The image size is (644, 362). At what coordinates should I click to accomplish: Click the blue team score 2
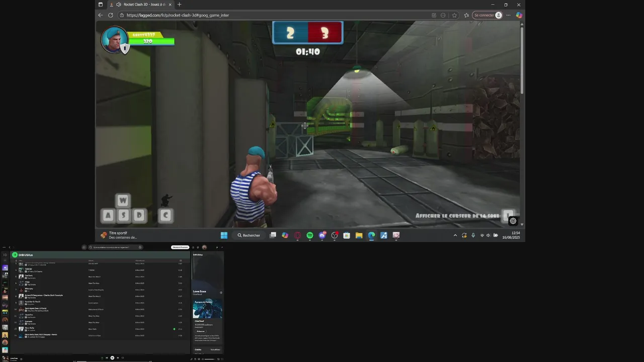[x=290, y=33]
